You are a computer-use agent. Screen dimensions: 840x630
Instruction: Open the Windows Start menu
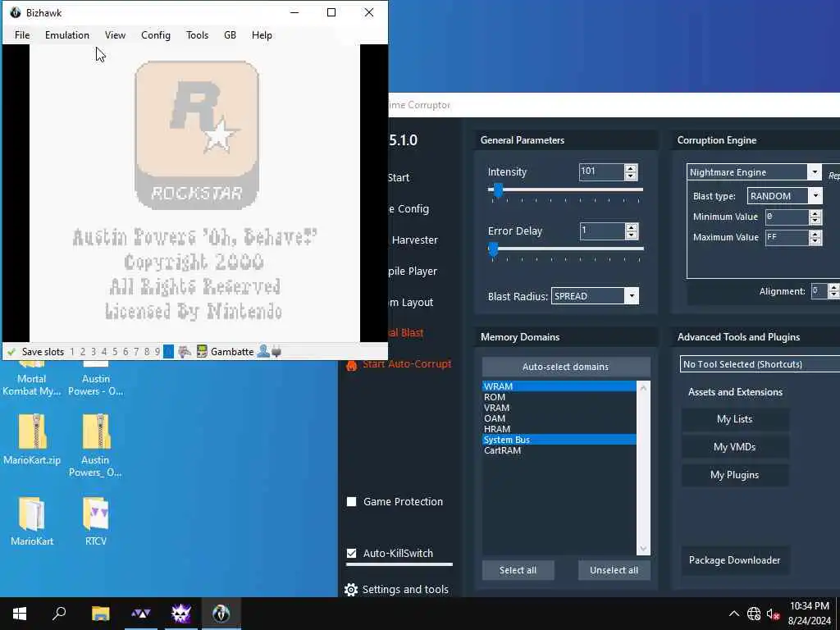click(20, 614)
